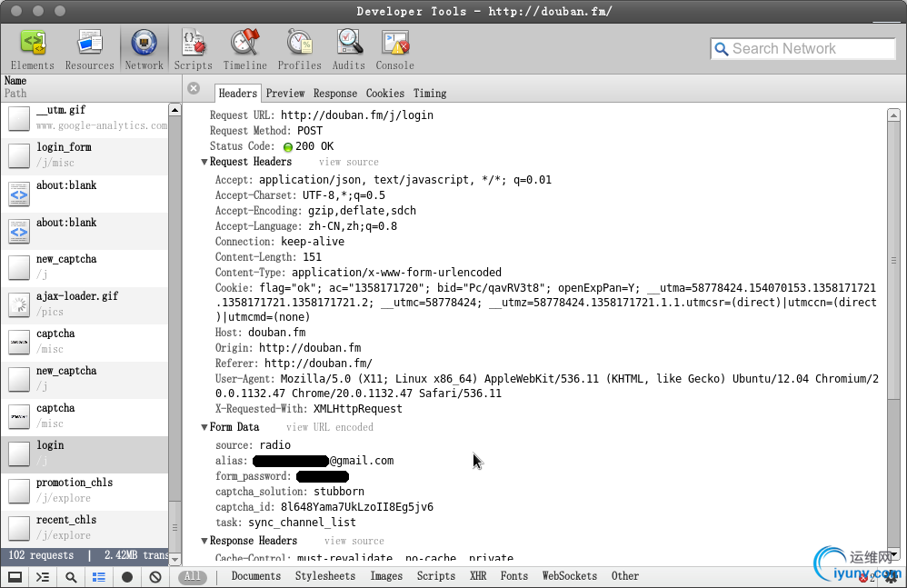
Task: Filter requests by Images
Action: tap(386, 576)
